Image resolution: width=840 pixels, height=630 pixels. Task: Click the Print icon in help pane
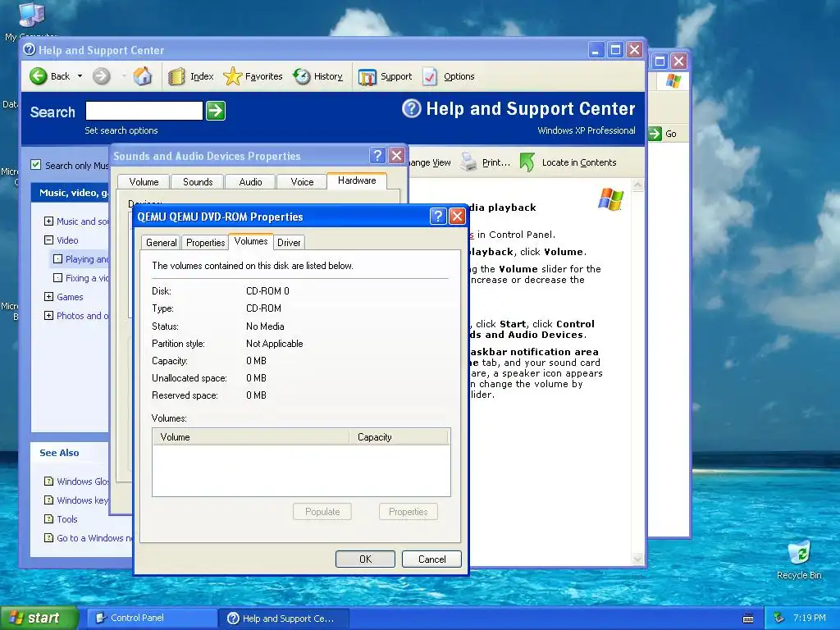tap(468, 162)
